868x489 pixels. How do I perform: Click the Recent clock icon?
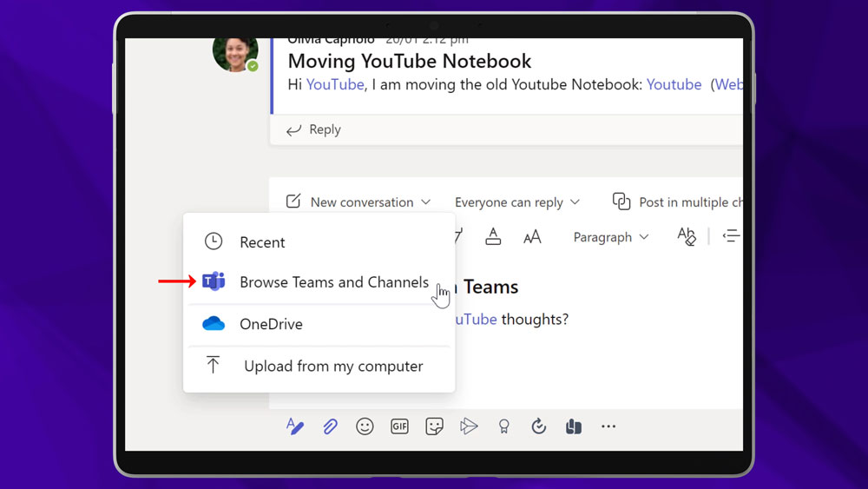(214, 241)
